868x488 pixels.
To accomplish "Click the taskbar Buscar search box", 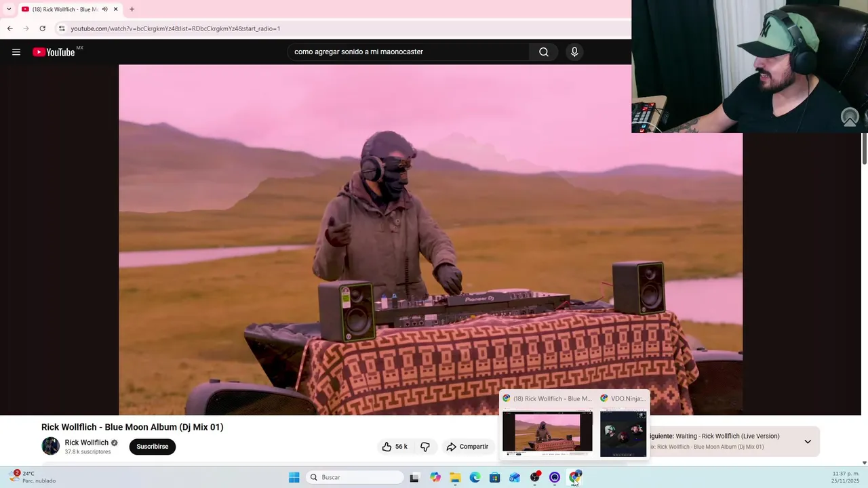I will point(355,477).
